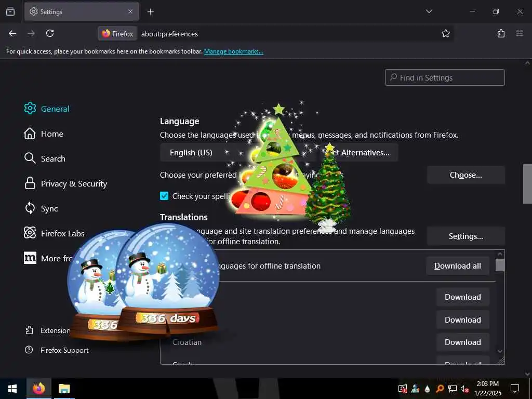Open the Firefox Support link
The width and height of the screenshot is (532, 399).
pos(64,350)
